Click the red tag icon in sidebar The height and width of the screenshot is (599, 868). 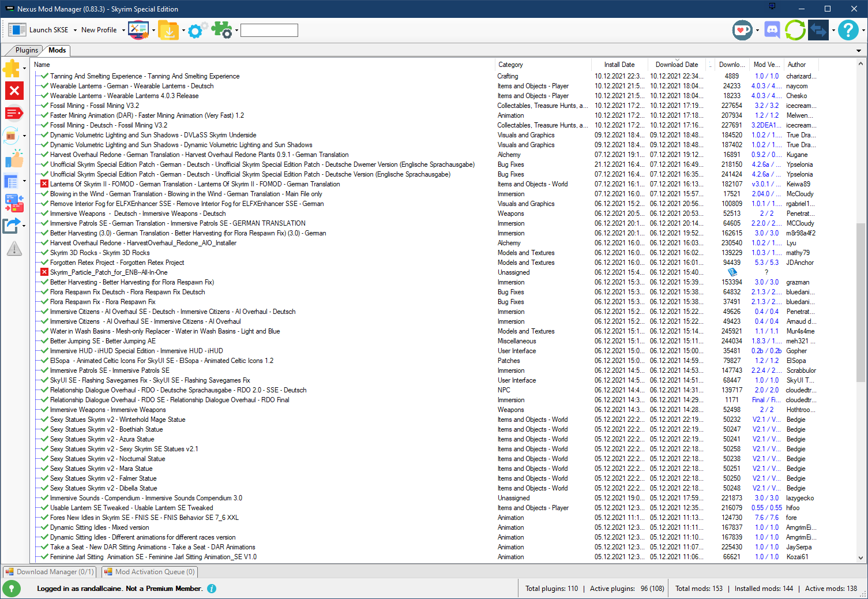point(14,113)
